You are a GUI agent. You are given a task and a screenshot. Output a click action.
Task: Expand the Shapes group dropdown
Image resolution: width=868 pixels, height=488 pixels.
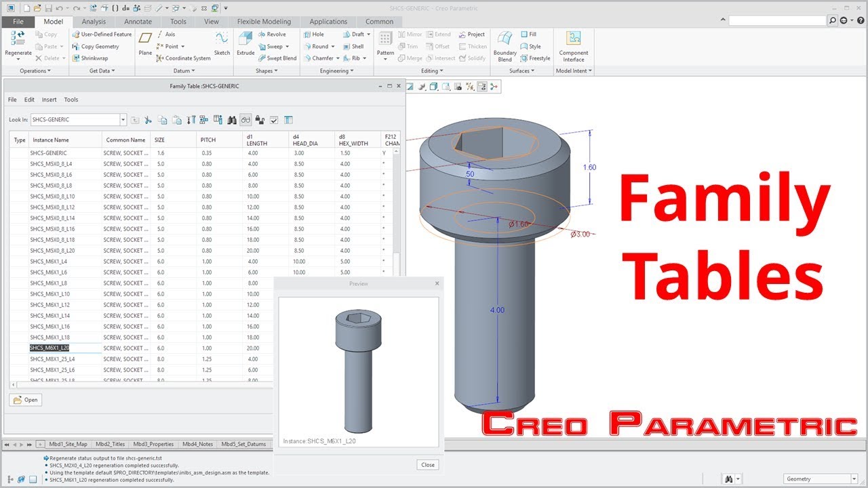click(x=267, y=70)
